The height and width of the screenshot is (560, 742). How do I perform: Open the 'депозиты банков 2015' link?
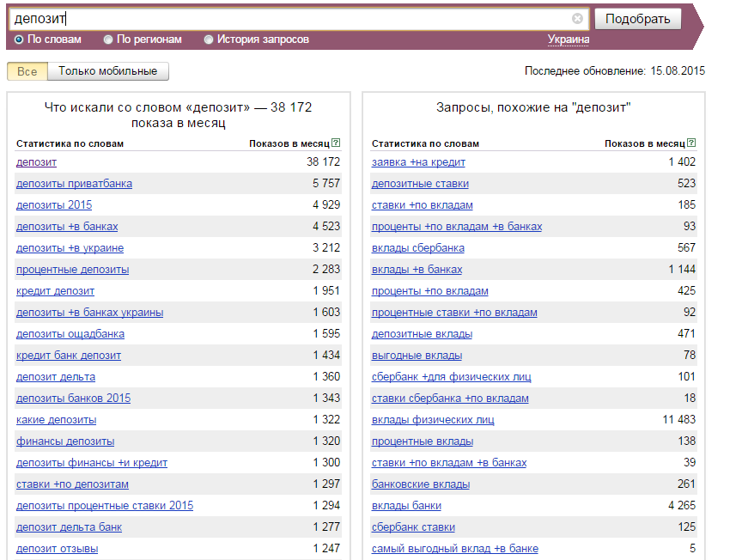[x=73, y=399]
